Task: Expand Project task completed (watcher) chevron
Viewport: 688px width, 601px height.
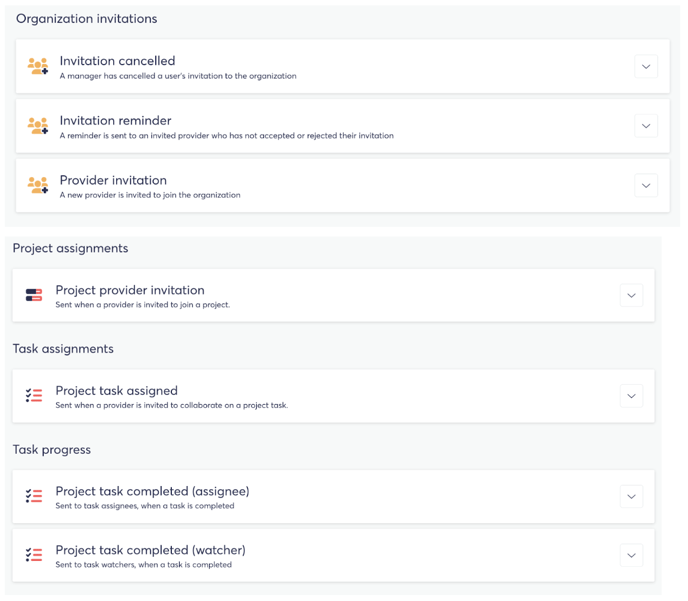Action: [631, 555]
